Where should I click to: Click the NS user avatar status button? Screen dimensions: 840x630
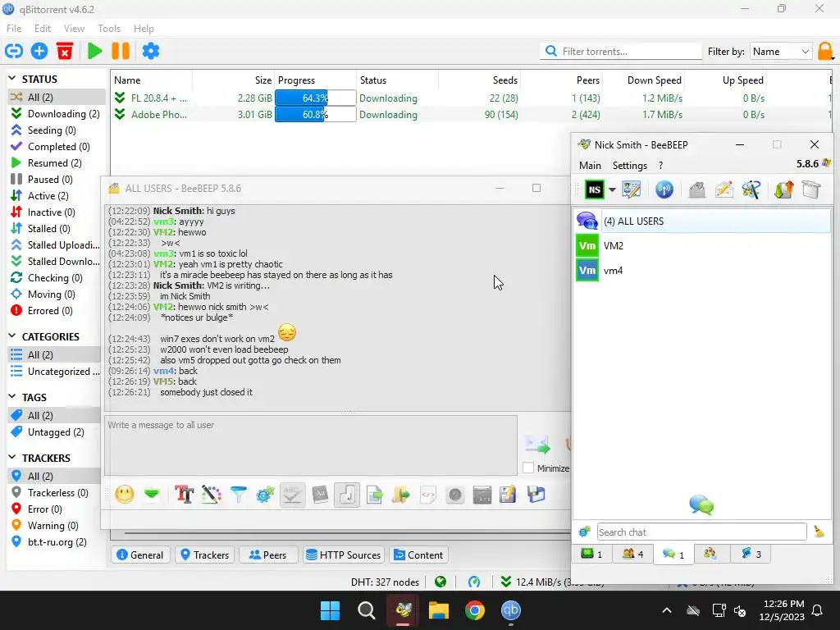(594, 189)
